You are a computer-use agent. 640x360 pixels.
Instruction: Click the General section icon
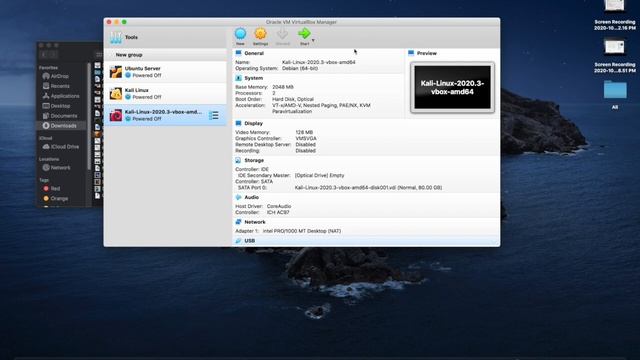pyautogui.click(x=238, y=53)
